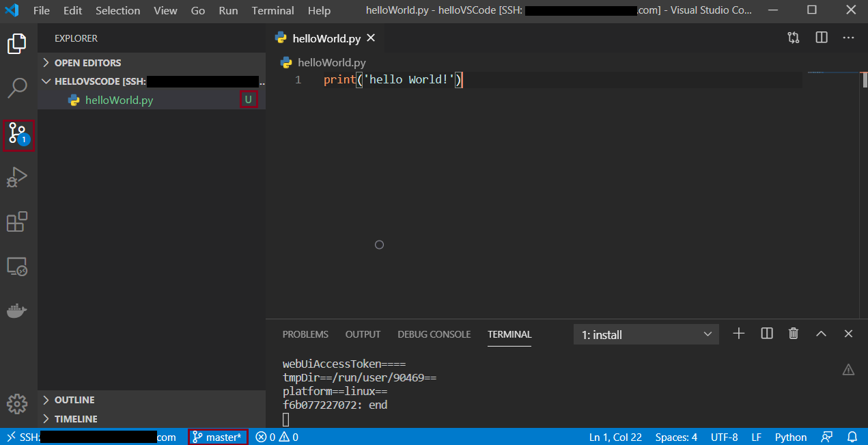This screenshot has width=868, height=445.
Task: Open the Source Control view
Action: click(x=18, y=134)
